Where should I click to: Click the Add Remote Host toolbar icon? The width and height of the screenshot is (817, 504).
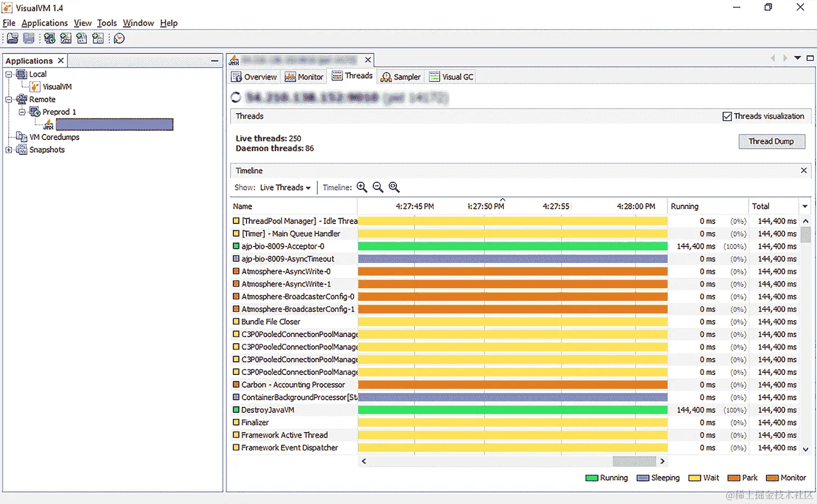coord(49,38)
